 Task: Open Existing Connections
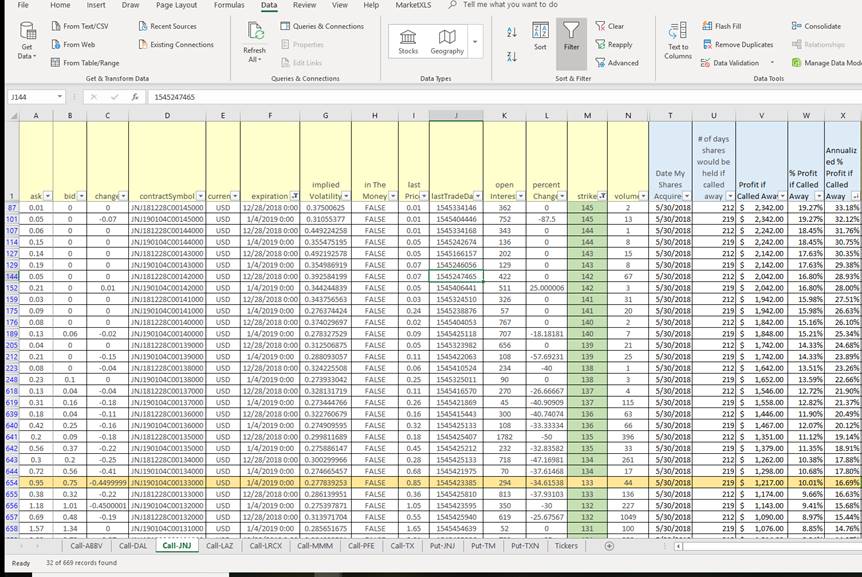pyautogui.click(x=176, y=45)
